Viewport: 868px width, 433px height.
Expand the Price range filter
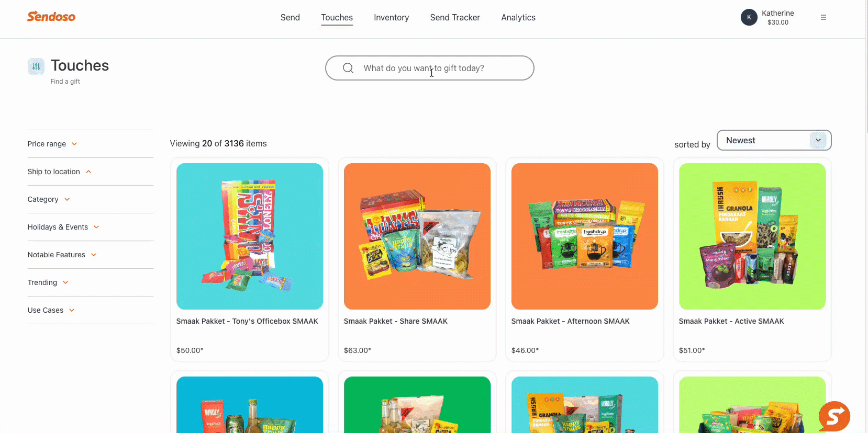pyautogui.click(x=52, y=144)
